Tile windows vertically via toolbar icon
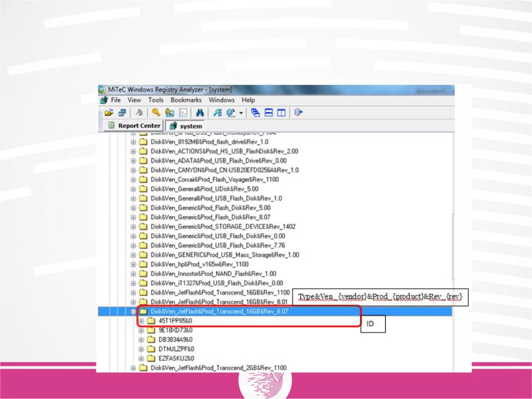The image size is (532, 399). click(x=282, y=112)
